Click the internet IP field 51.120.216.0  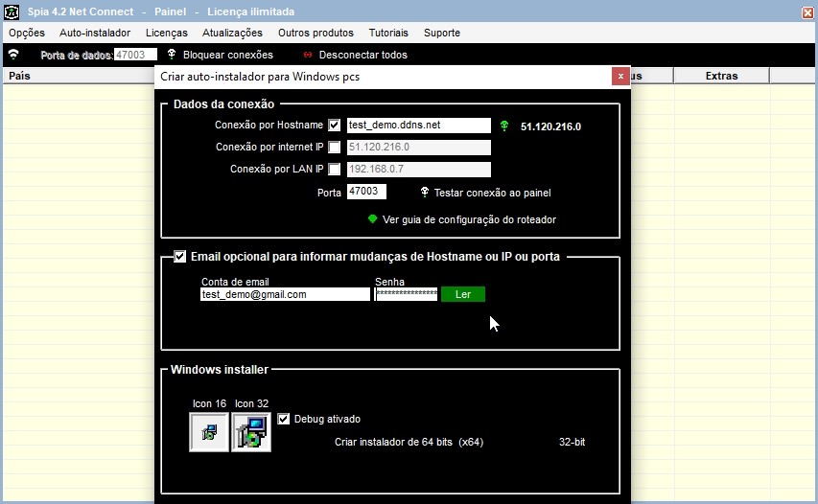point(419,147)
